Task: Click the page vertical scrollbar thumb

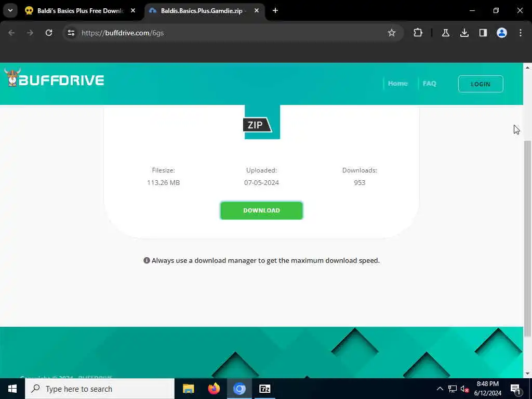Action: (x=528, y=237)
